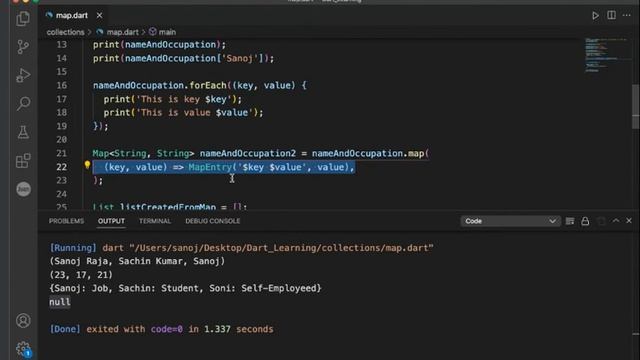Viewport: 640px width, 360px height.
Task: Split the editor to the right
Action: [x=611, y=15]
